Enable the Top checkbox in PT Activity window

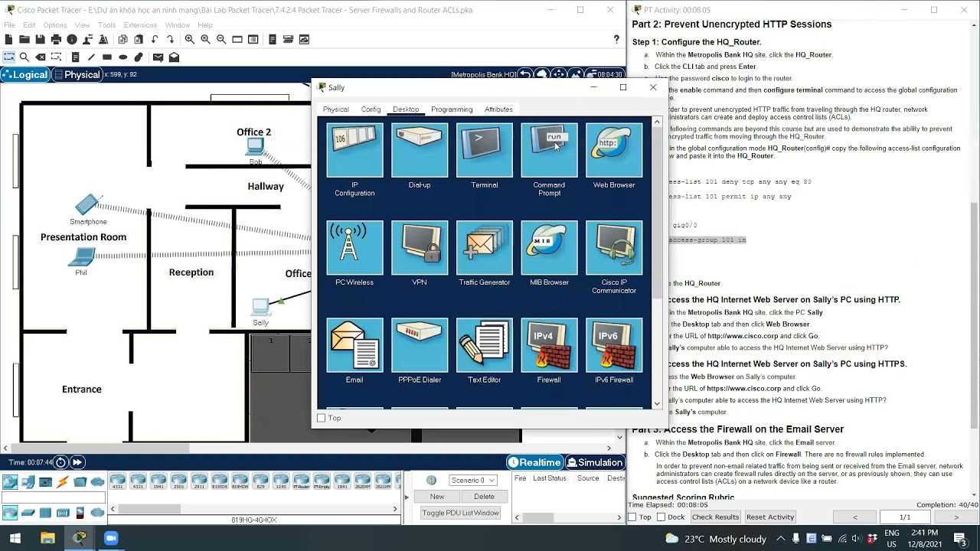632,517
